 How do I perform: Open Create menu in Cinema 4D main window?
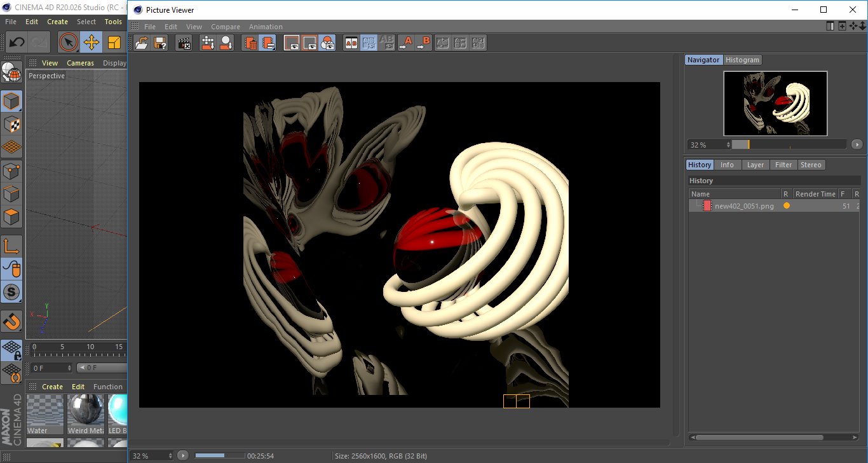tap(57, 22)
